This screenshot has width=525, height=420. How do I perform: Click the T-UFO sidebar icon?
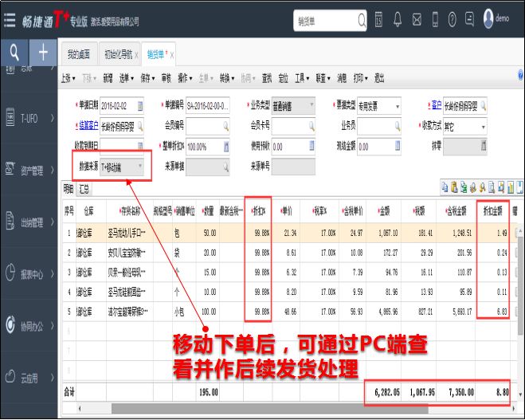click(10, 117)
